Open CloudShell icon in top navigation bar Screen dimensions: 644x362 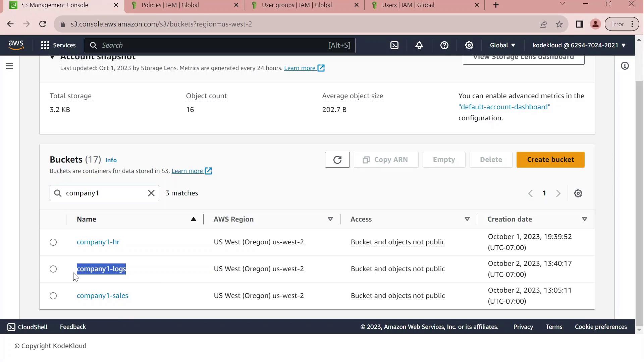tap(394, 45)
